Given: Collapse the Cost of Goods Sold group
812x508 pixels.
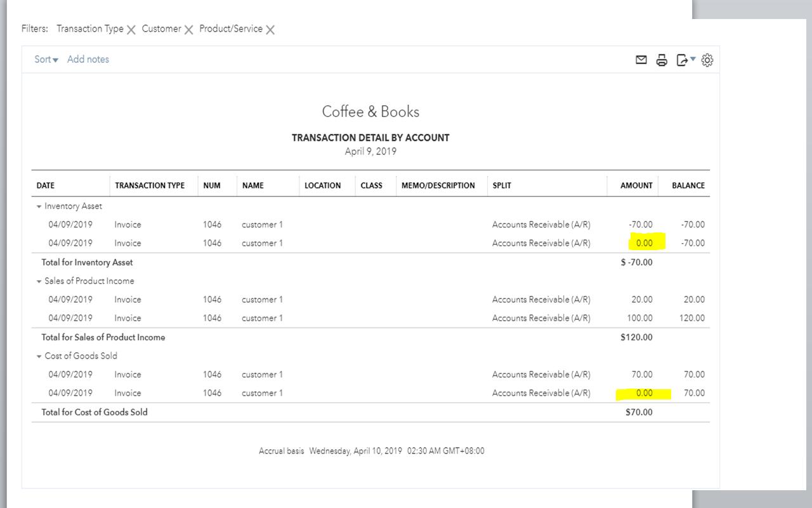Looking at the screenshot, I should coord(39,356).
